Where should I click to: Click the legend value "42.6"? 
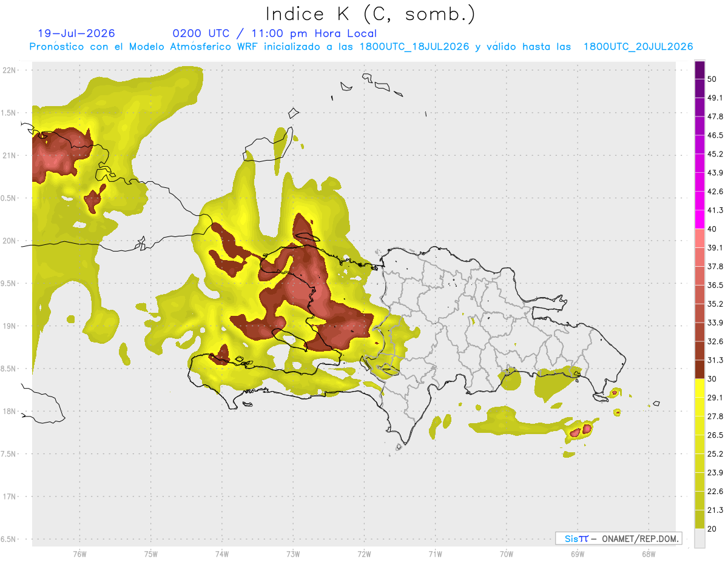pos(715,192)
